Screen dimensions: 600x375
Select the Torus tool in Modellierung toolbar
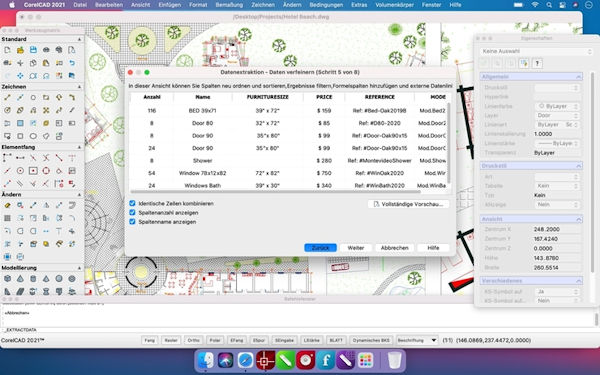(72, 279)
